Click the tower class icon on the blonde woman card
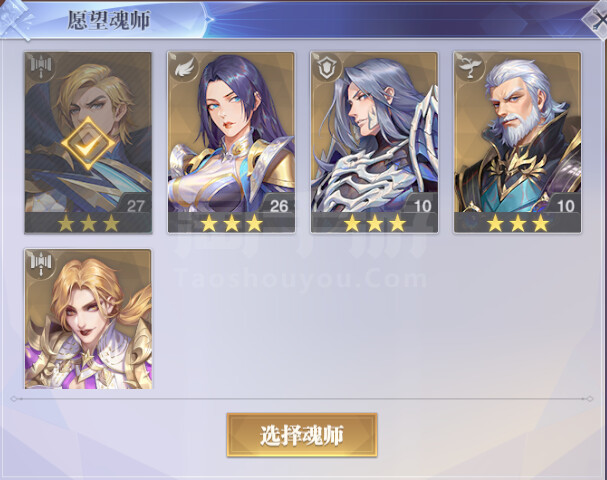Viewport: 607px width, 480px height. pyautogui.click(x=41, y=265)
